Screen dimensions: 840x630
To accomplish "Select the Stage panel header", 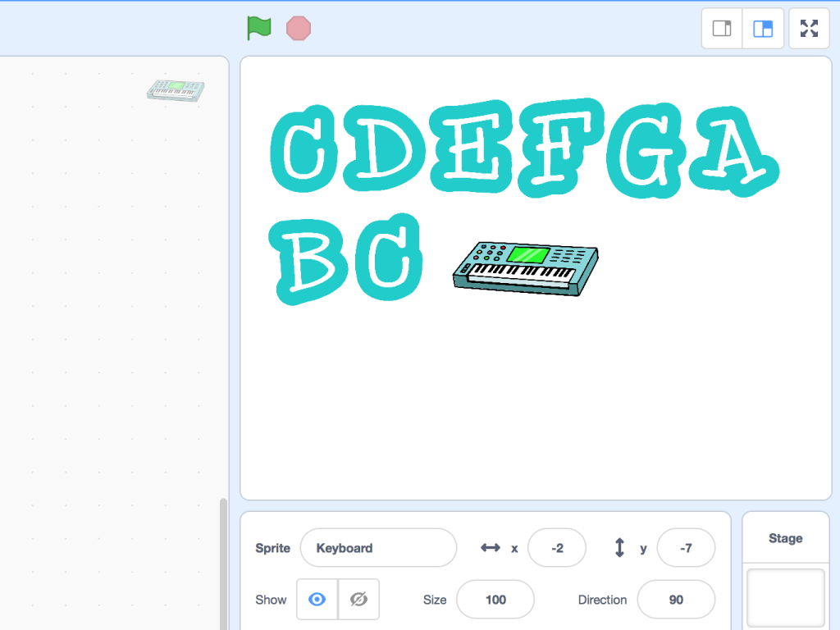I will pos(785,538).
